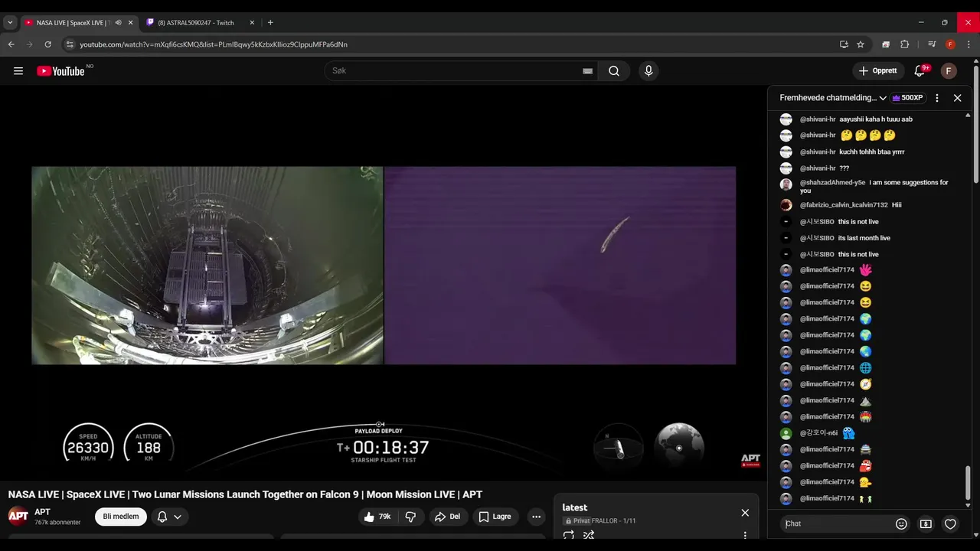Click @shahzadAhmed-y5e chat message

[874, 187]
